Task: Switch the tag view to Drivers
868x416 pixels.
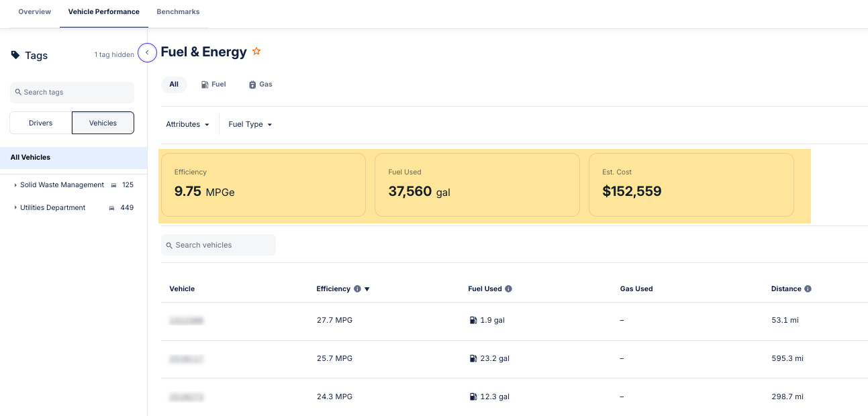Action: tap(40, 123)
